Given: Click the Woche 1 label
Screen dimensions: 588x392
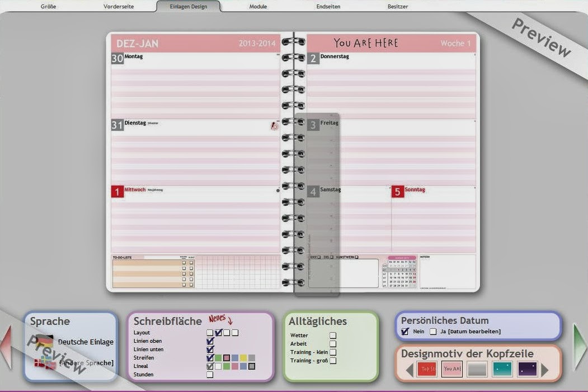Looking at the screenshot, I should (x=455, y=44).
